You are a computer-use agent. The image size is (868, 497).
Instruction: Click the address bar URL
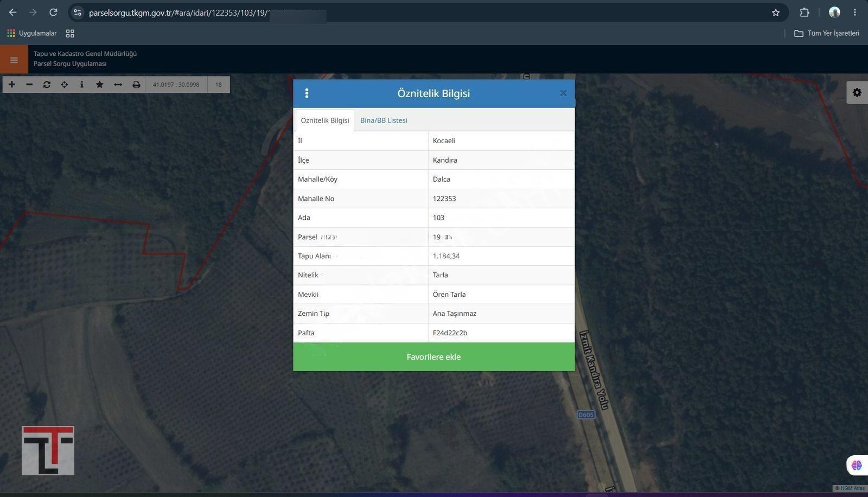(179, 12)
